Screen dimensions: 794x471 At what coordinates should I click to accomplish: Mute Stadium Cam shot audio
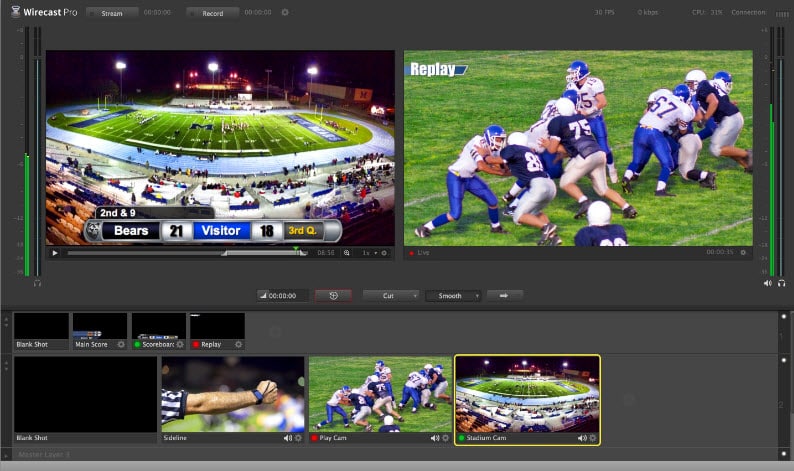582,438
